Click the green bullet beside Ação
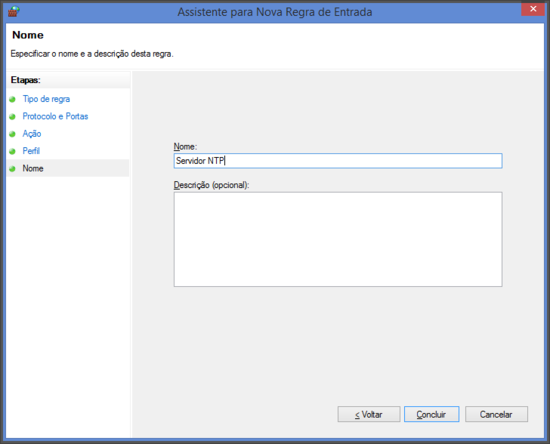This screenshot has width=550, height=444. tap(12, 134)
